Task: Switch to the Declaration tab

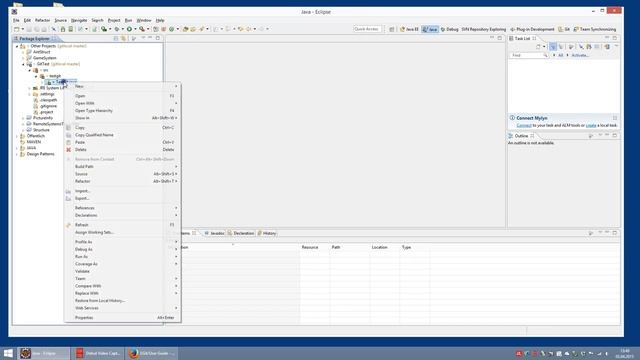Action: point(241,233)
